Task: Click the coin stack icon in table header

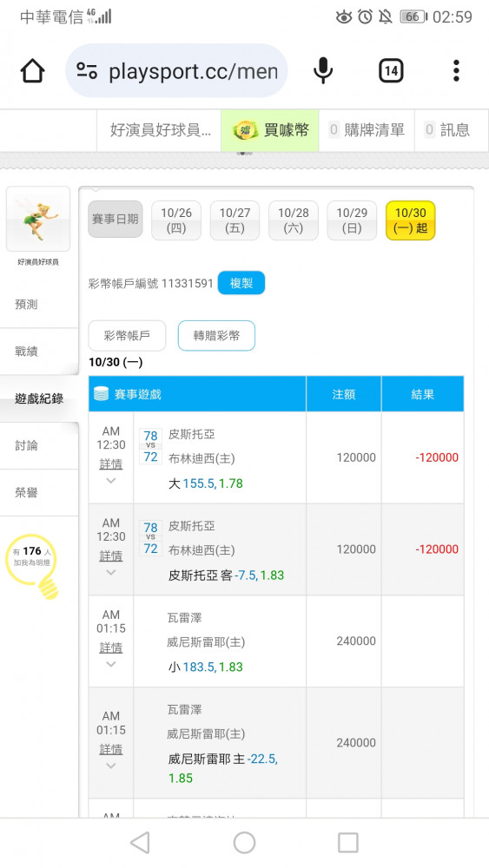Action: (x=102, y=394)
